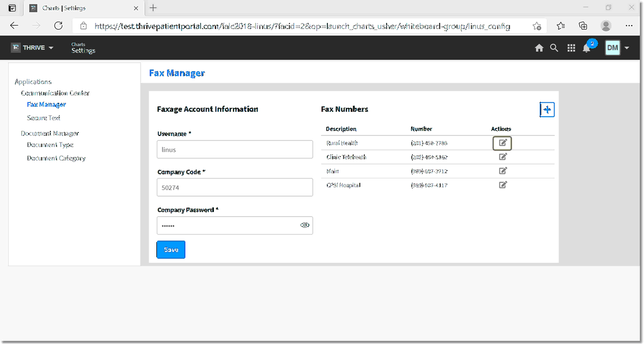
Task: Select the Charts | Settings tab
Action: coord(84,8)
